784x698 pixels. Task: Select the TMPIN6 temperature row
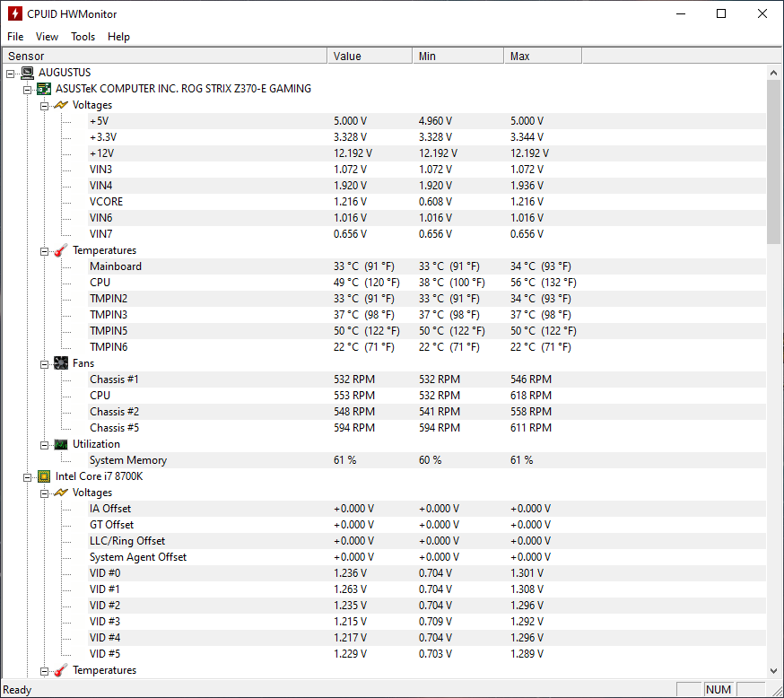click(427, 347)
